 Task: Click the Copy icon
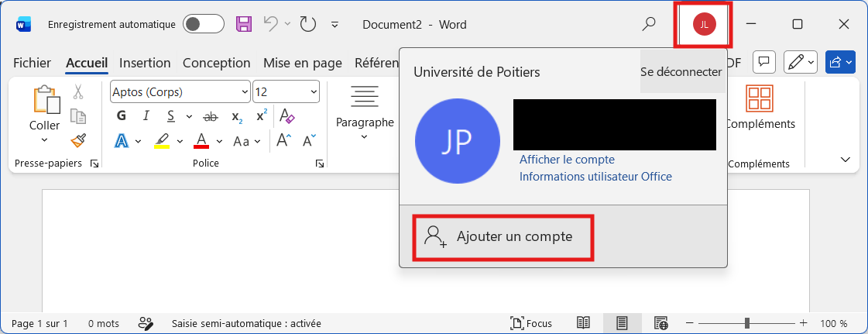(78, 116)
